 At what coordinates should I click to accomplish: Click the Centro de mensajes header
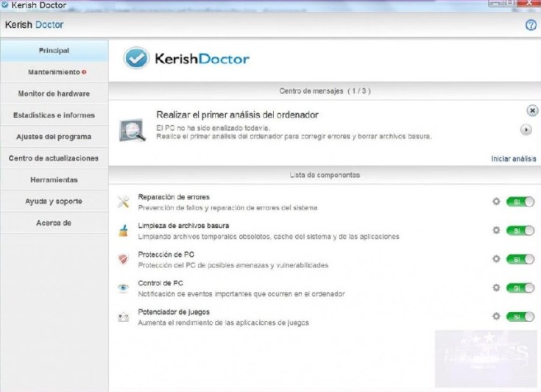[x=325, y=91]
